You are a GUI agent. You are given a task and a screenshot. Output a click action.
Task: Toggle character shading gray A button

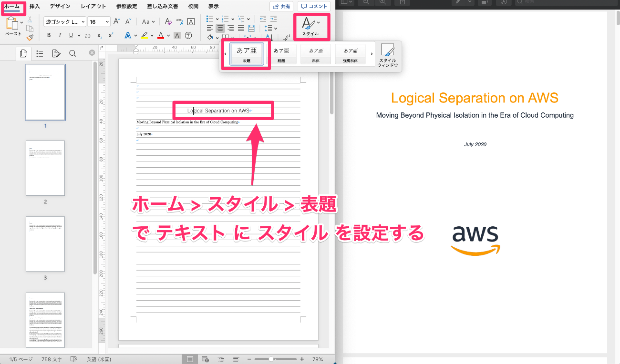[x=177, y=35]
